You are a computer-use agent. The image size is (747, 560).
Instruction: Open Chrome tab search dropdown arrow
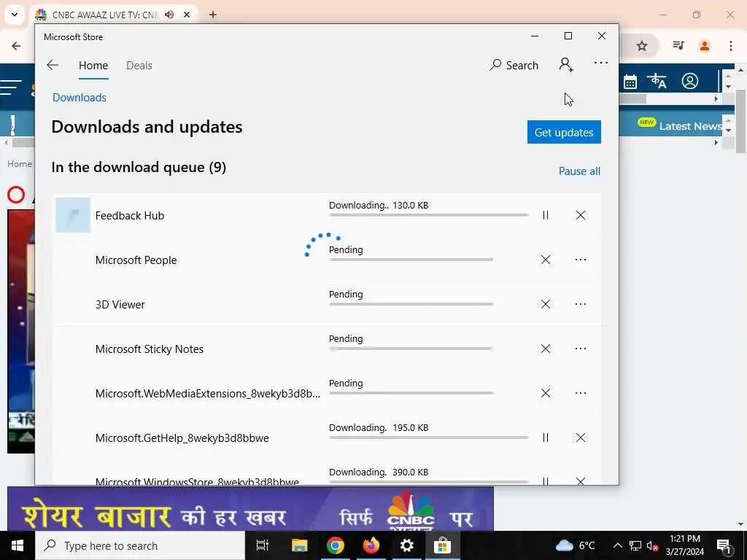15,15
